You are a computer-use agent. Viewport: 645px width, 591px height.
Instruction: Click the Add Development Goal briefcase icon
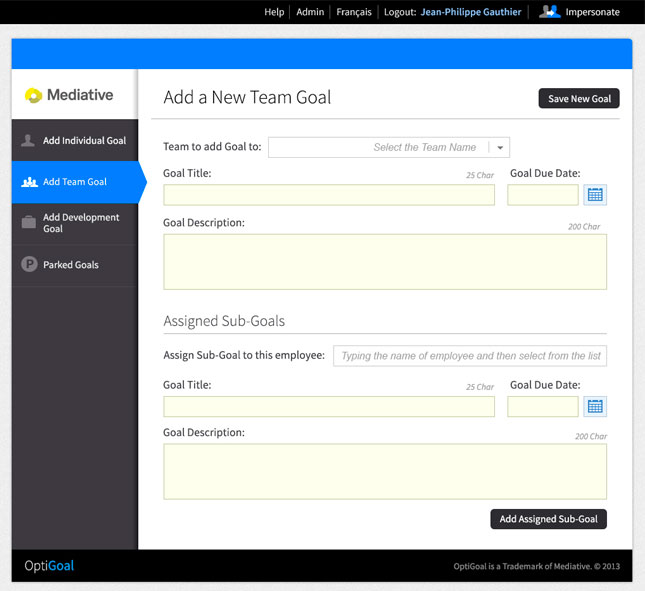coord(29,222)
